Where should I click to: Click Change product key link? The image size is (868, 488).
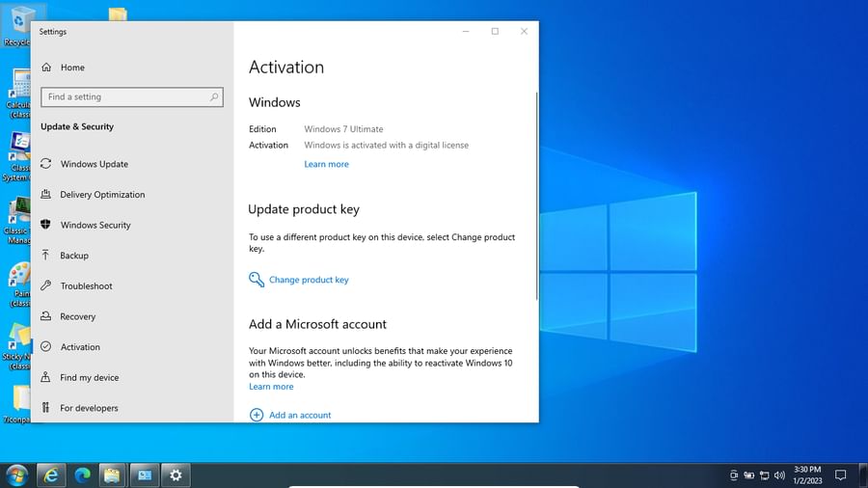point(309,280)
